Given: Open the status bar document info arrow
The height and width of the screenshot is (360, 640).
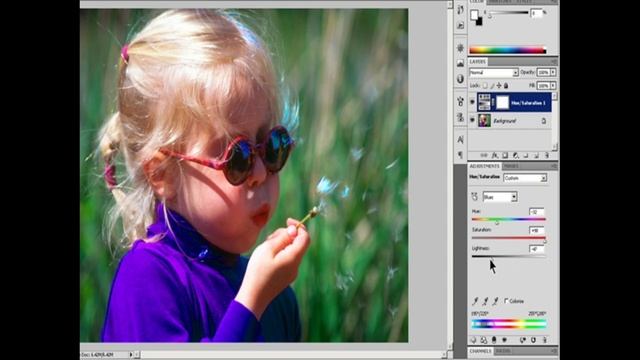Looking at the screenshot, I should pyautogui.click(x=131, y=355).
